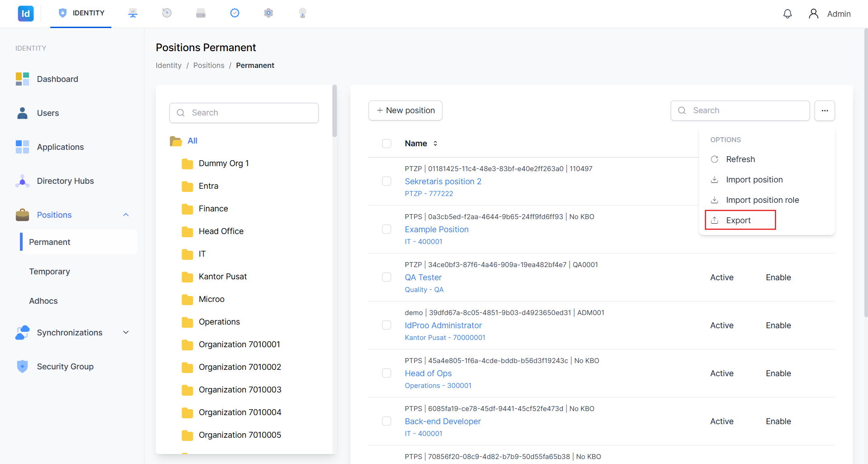Expand the Synchronizations submenu chevron
The height and width of the screenshot is (464, 868).
[x=126, y=333]
